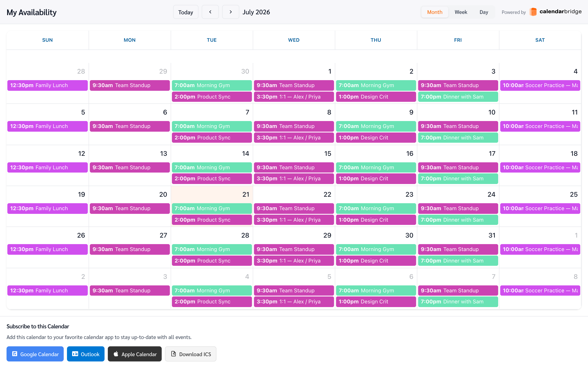588x368 pixels.
Task: Subscribe using Google Calendar
Action: pos(35,354)
